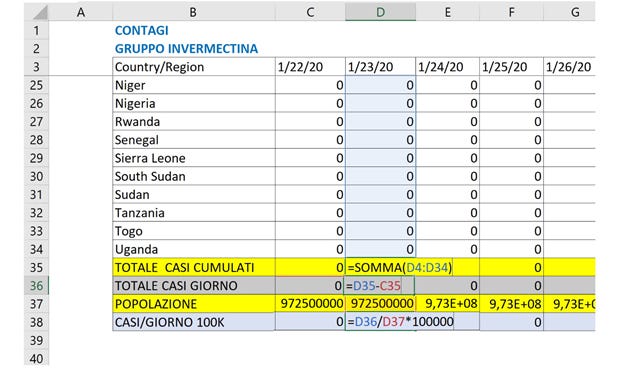Click Niger's 1/22/20 value cell

(310, 85)
